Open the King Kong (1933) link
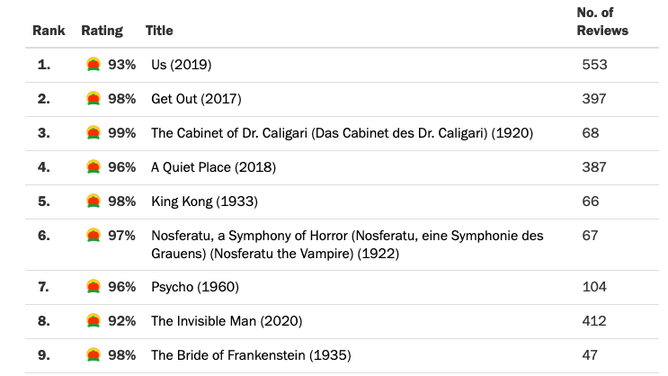This screenshot has width=668, height=376. [204, 201]
